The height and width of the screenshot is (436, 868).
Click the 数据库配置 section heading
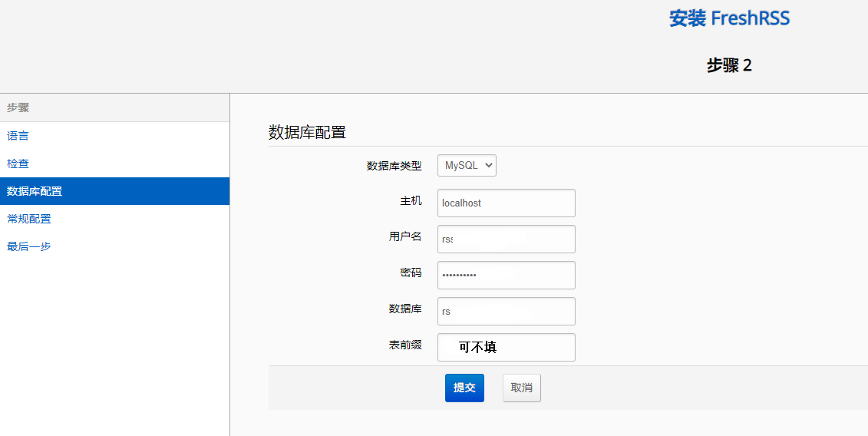(307, 132)
